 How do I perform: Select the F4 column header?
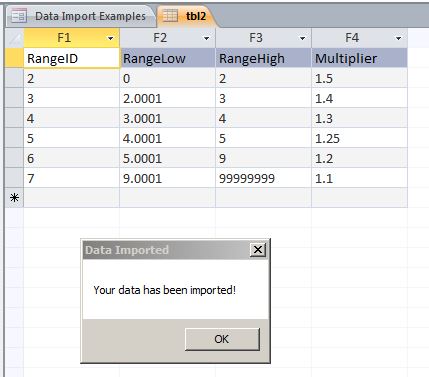click(359, 38)
